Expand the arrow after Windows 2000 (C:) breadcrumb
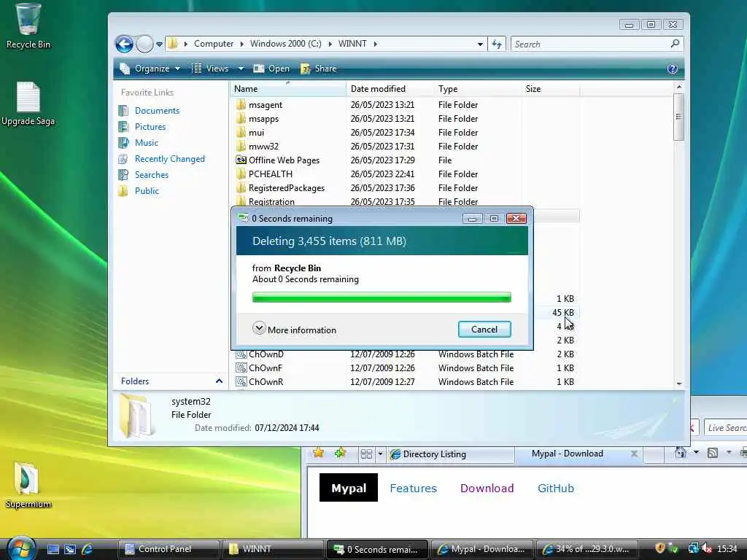 click(330, 44)
